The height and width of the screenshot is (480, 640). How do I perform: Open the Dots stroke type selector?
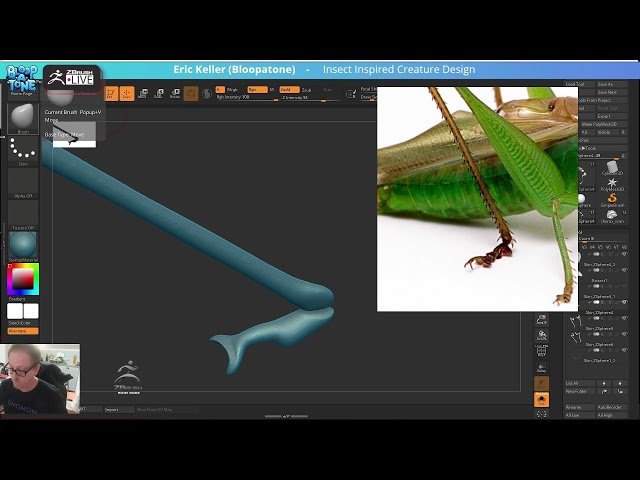(23, 150)
